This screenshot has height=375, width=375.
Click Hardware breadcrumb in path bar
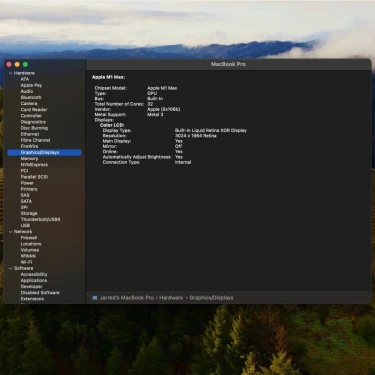[171, 298]
